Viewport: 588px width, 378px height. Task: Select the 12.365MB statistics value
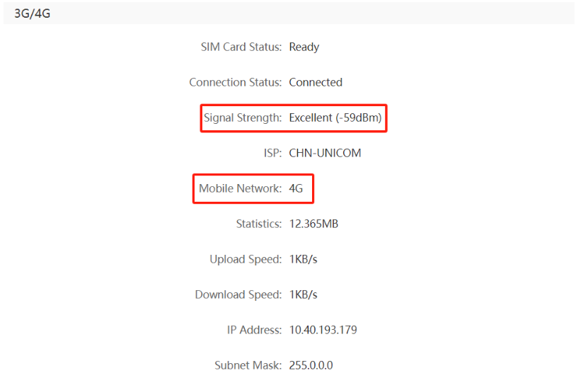(313, 224)
